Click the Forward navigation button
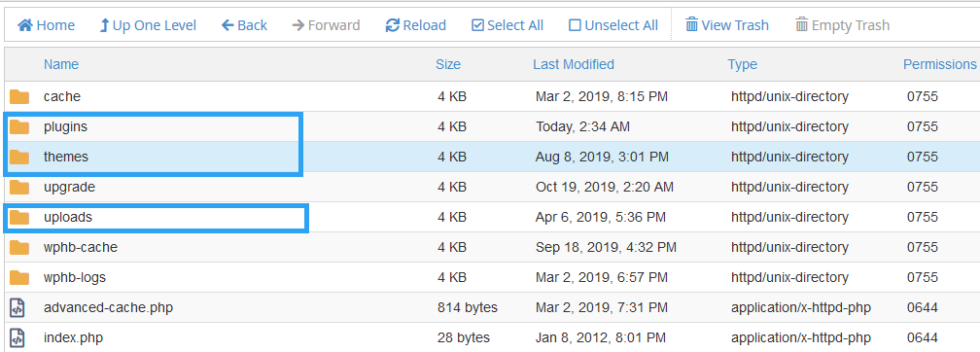This screenshot has width=980, height=352. 326,25
